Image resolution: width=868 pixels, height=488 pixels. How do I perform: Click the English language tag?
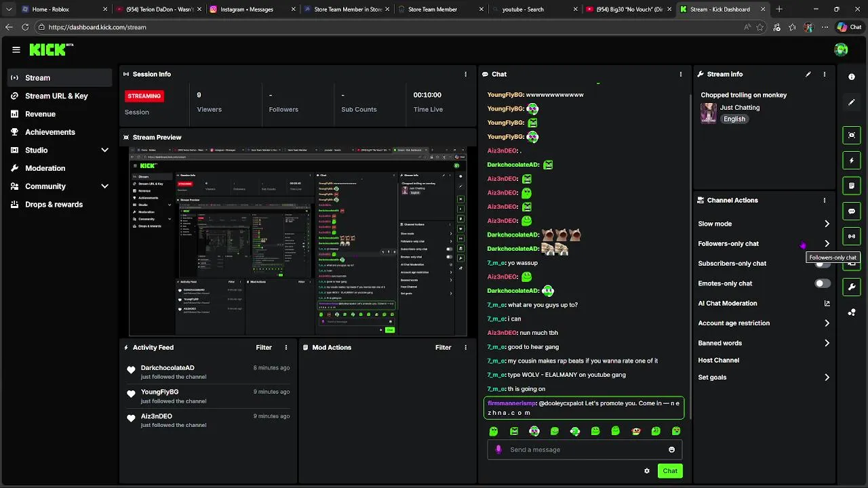coord(734,119)
